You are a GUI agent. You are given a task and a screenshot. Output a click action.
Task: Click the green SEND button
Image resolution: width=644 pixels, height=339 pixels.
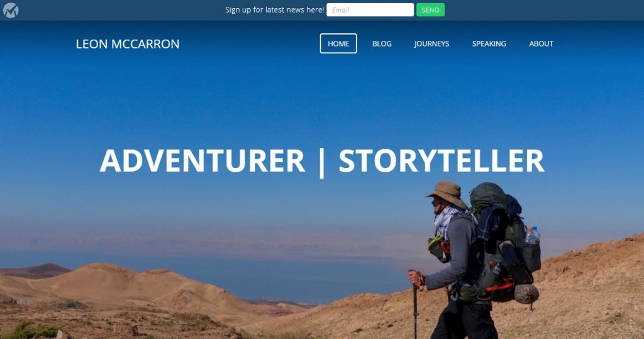click(430, 10)
